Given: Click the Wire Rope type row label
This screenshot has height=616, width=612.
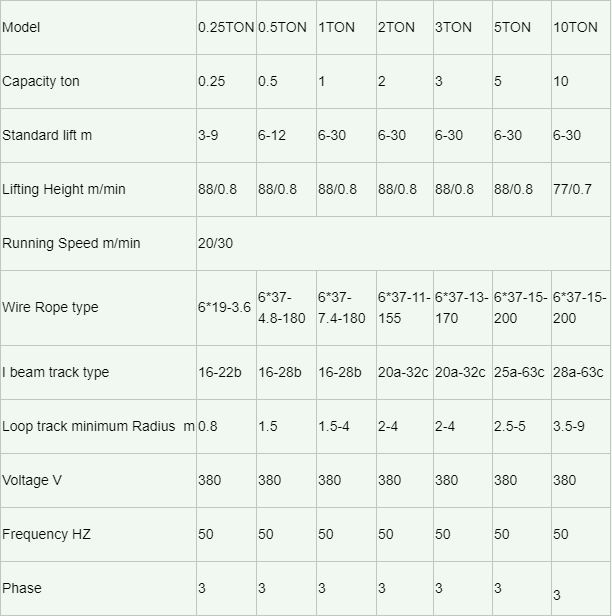Looking at the screenshot, I should (x=50, y=307).
